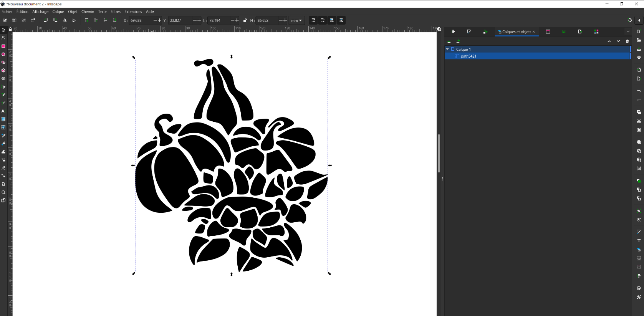Toggle move patterns with object

(x=341, y=20)
